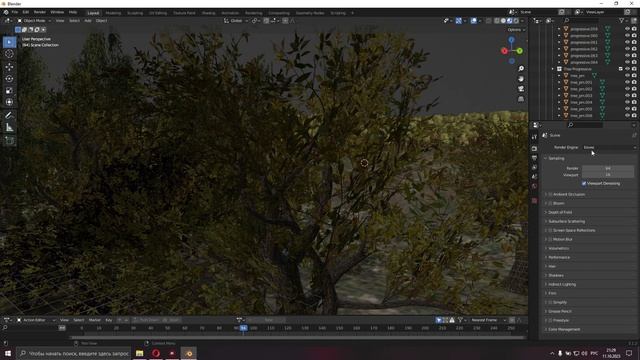Enable the Screen Space Reflections checkbox
Screen dimensions: 640x360
tap(550, 231)
